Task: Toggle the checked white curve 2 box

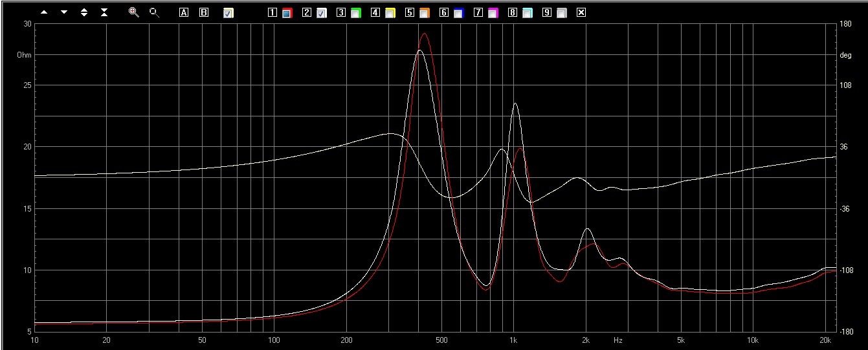Action: 321,13
